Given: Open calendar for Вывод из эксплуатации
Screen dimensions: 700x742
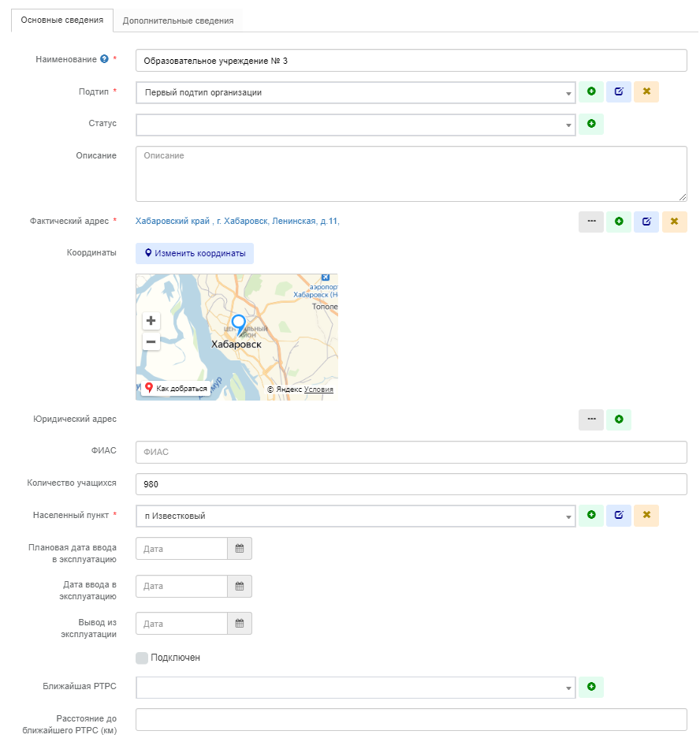Looking at the screenshot, I should point(240,624).
